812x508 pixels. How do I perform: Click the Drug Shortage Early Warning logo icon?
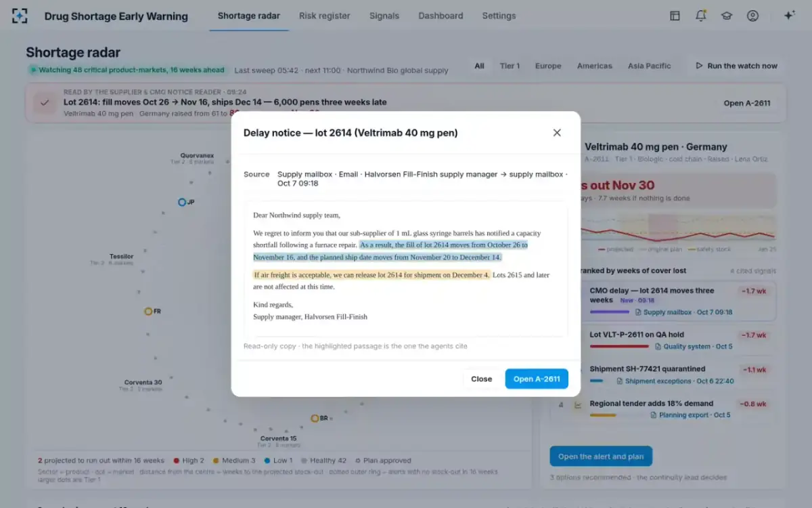(20, 16)
